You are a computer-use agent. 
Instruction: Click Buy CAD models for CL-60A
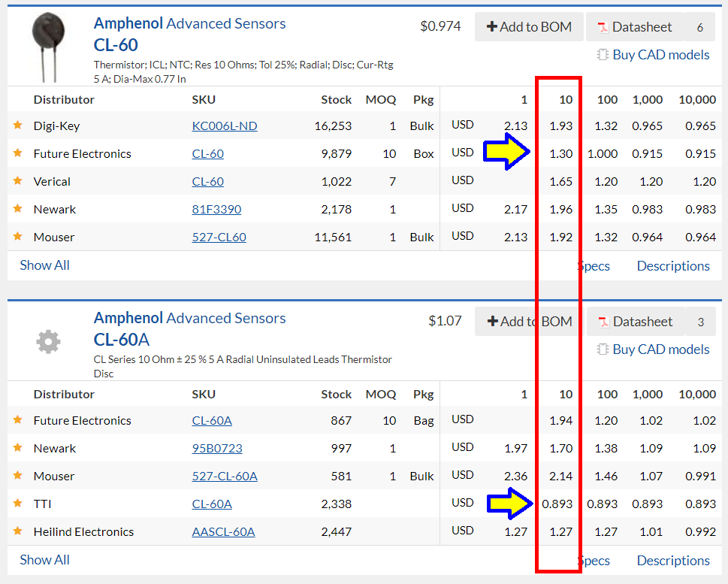click(660, 349)
